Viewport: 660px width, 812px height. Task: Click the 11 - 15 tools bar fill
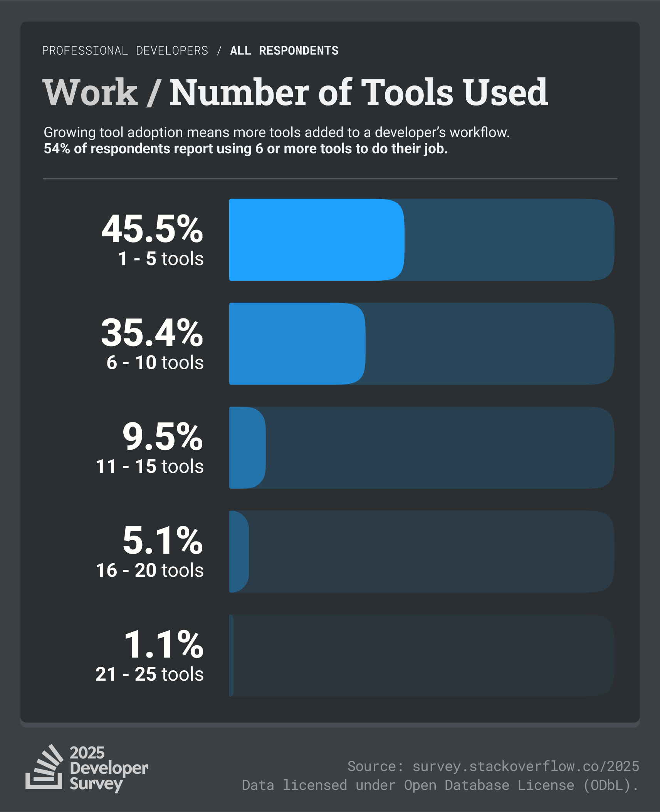(247, 448)
